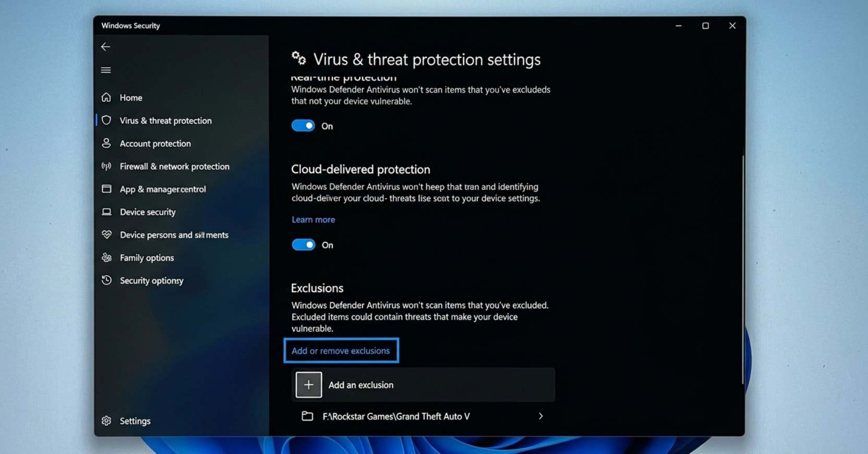868x454 pixels.
Task: Select the Firewall antenna icon
Action: (106, 166)
